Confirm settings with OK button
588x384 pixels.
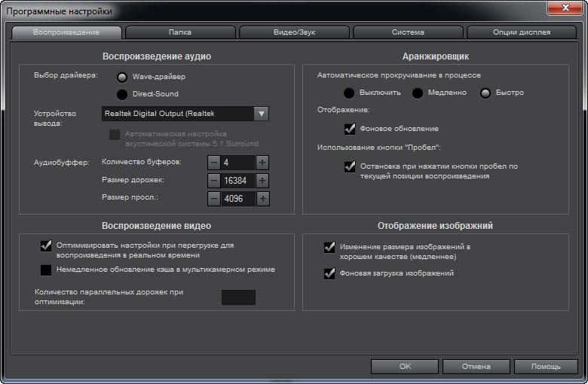pos(405,367)
